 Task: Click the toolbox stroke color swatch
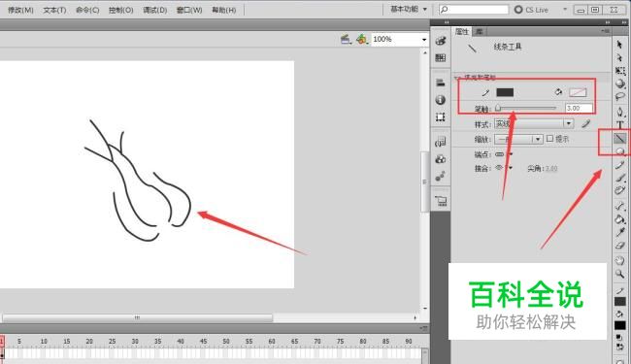(x=619, y=302)
